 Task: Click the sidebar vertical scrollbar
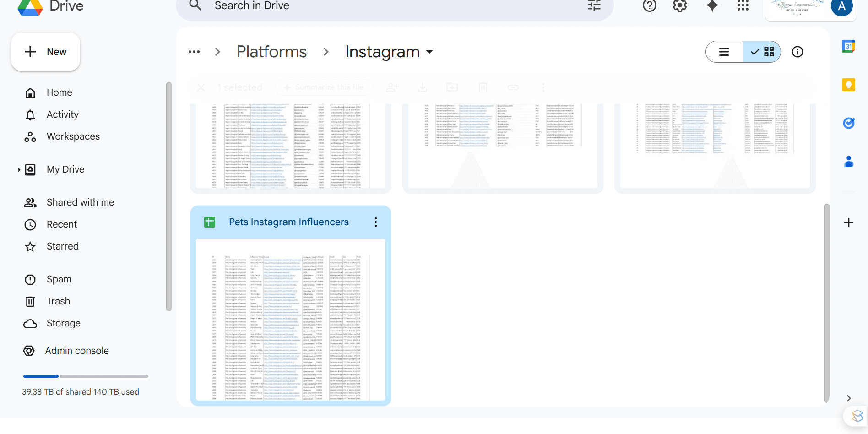(168, 197)
